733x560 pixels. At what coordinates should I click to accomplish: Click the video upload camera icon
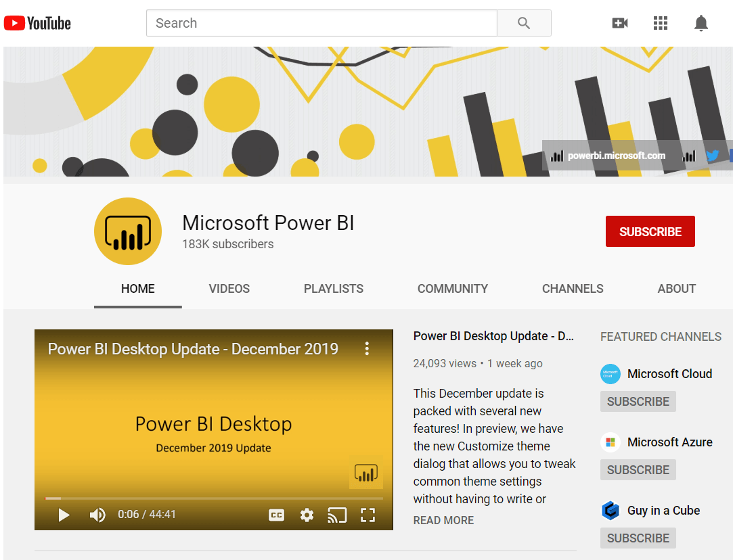pyautogui.click(x=620, y=22)
